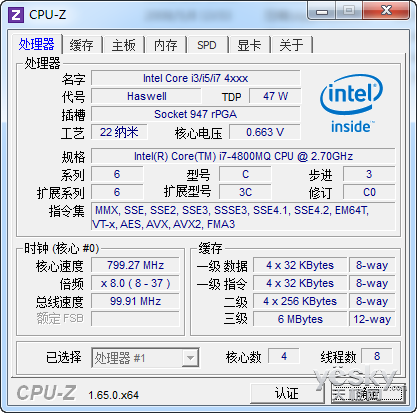Open the 显卡 tab

(x=249, y=45)
